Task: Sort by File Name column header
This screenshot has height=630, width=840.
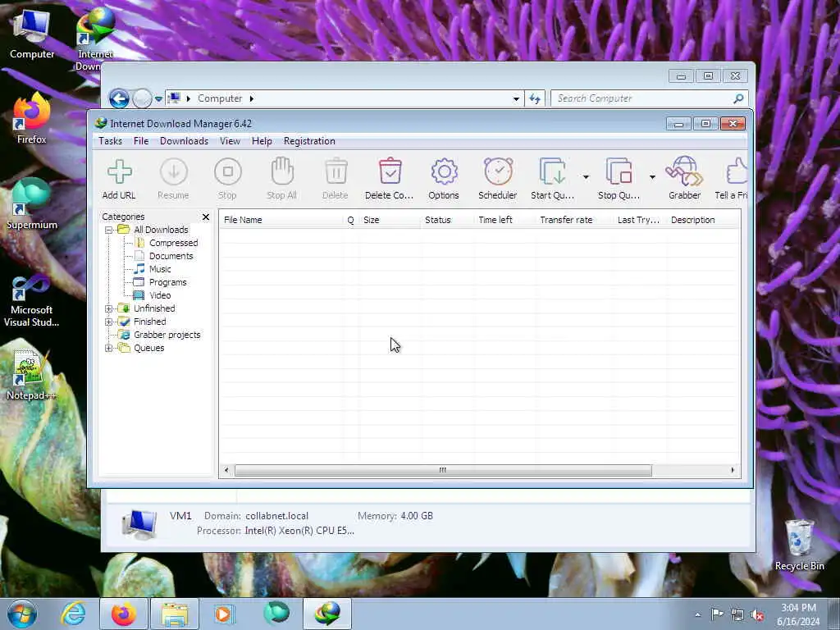Action: click(x=281, y=220)
